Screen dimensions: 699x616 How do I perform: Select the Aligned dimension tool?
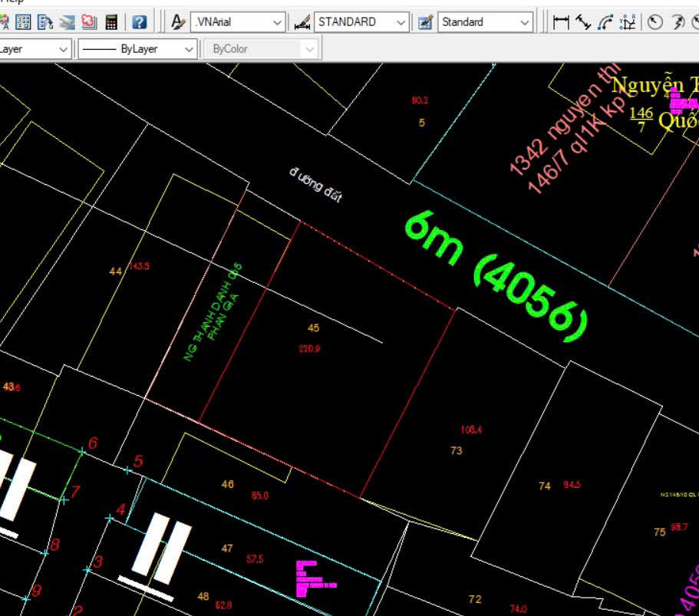point(583,21)
